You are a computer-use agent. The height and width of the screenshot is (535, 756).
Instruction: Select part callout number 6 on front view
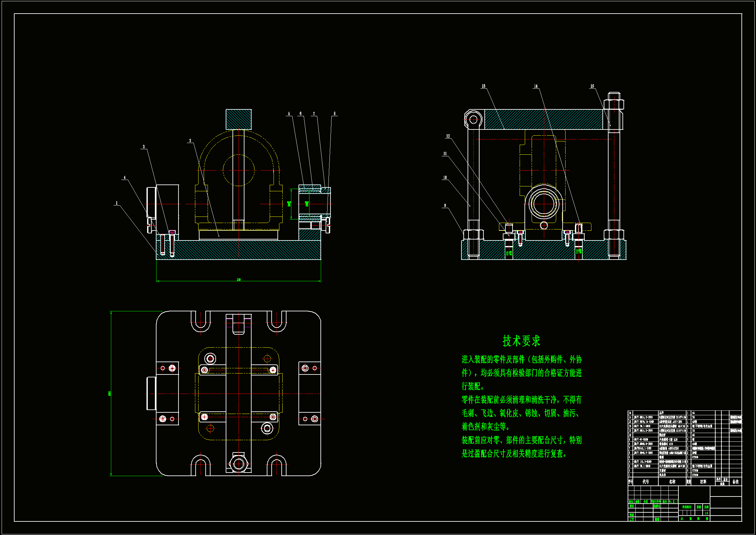pyautogui.click(x=300, y=114)
